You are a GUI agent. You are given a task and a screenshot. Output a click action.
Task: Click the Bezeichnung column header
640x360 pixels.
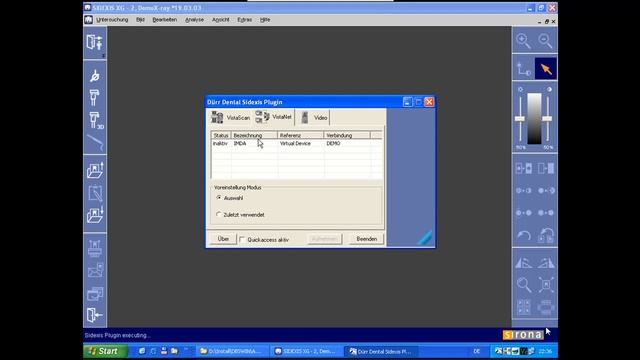(x=254, y=135)
